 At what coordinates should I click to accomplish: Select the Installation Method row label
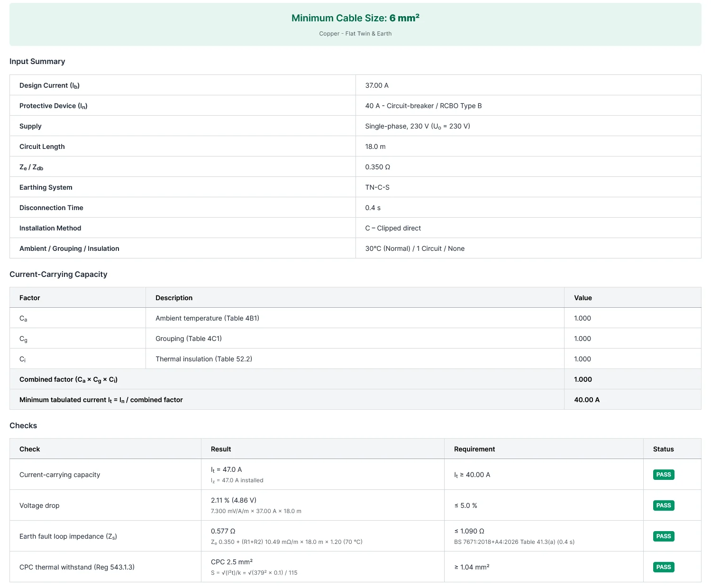pos(50,228)
